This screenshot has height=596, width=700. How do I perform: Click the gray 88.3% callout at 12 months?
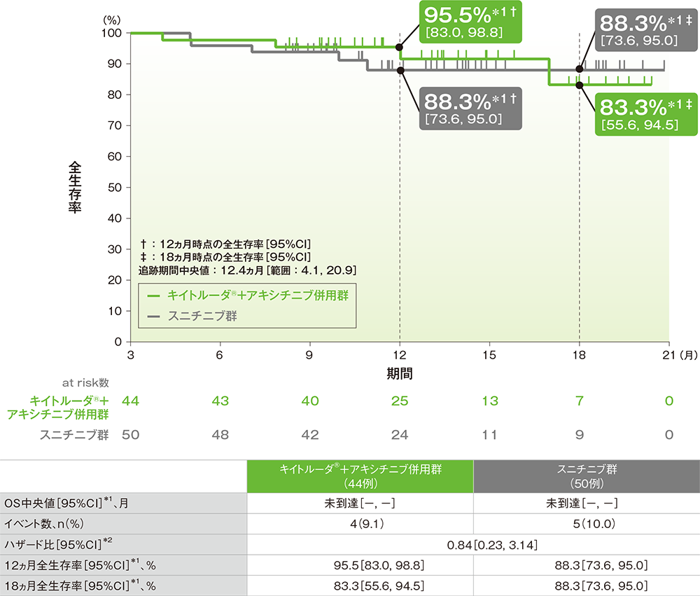pos(470,109)
